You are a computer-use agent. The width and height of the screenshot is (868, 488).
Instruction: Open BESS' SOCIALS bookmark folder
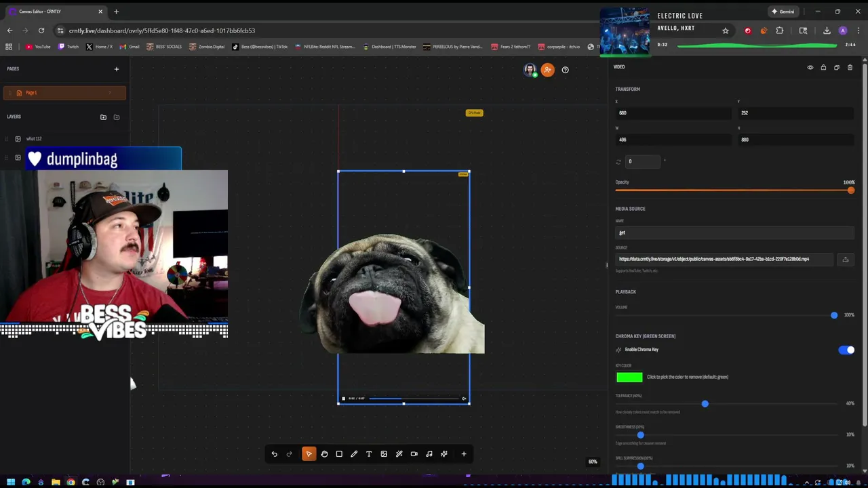(x=164, y=47)
